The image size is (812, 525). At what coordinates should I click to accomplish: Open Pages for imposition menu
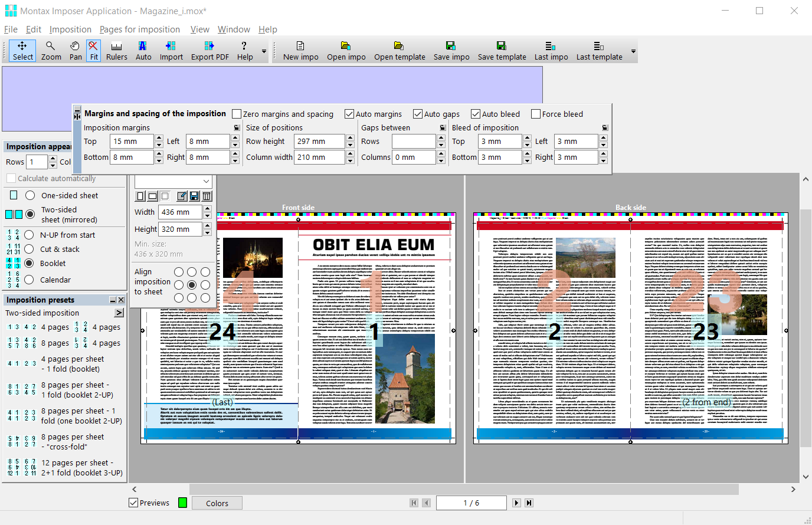tap(139, 29)
